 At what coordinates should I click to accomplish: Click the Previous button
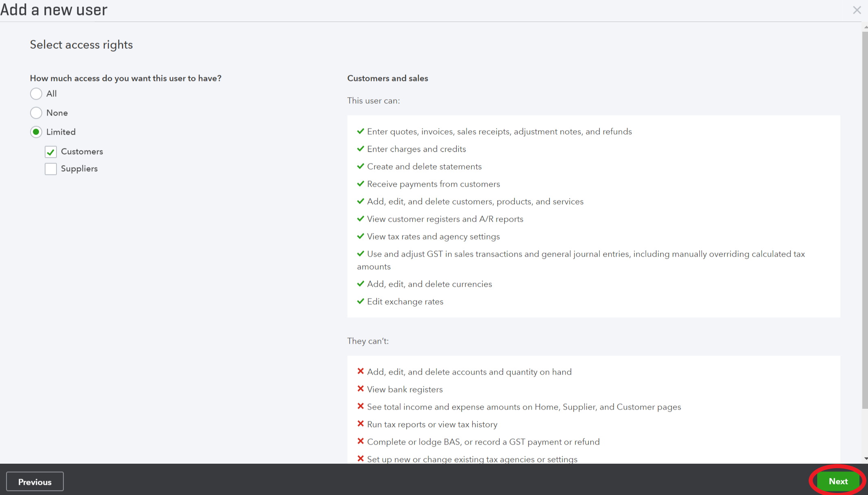(x=35, y=481)
